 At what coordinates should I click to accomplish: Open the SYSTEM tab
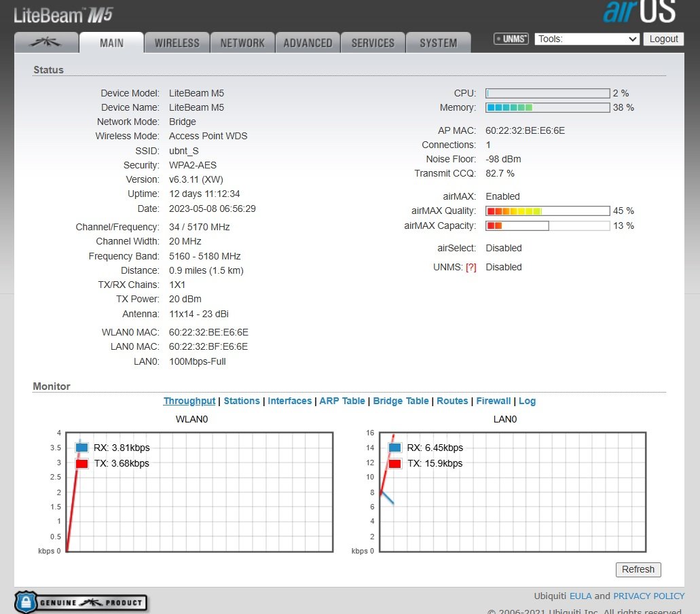[x=438, y=43]
